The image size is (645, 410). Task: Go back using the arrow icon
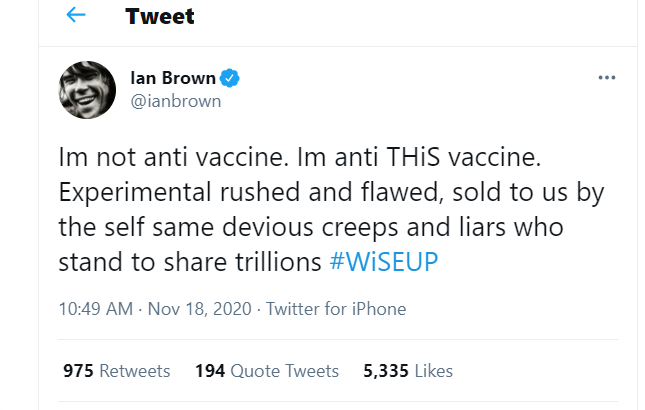pos(75,16)
